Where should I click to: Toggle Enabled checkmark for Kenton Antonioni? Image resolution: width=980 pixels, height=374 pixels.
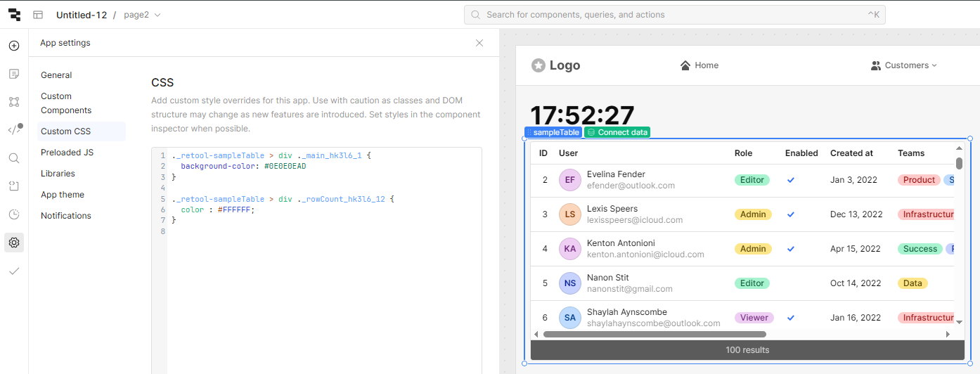tap(791, 249)
